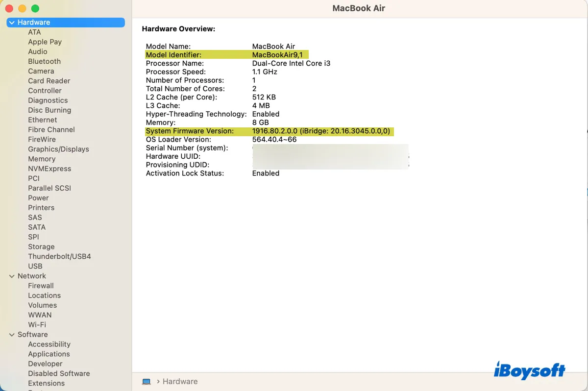Select Fibre Channel item
This screenshot has height=391, width=588.
point(51,130)
